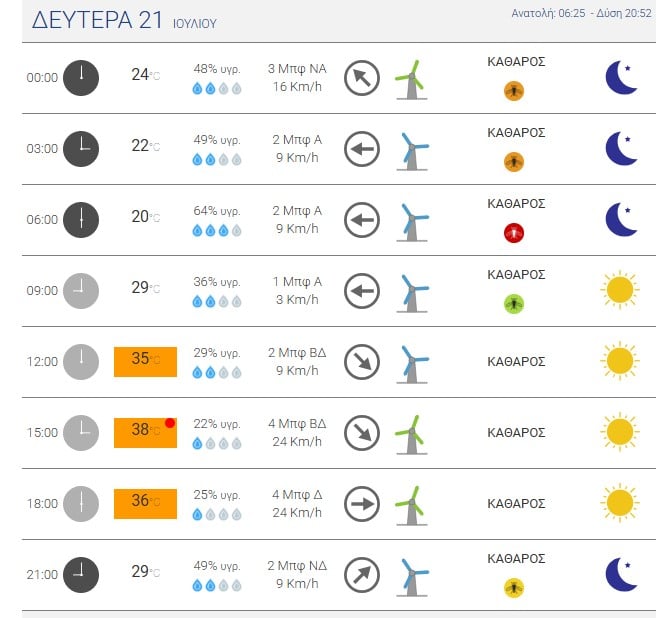Click the red dot on 38°C

coord(170,423)
